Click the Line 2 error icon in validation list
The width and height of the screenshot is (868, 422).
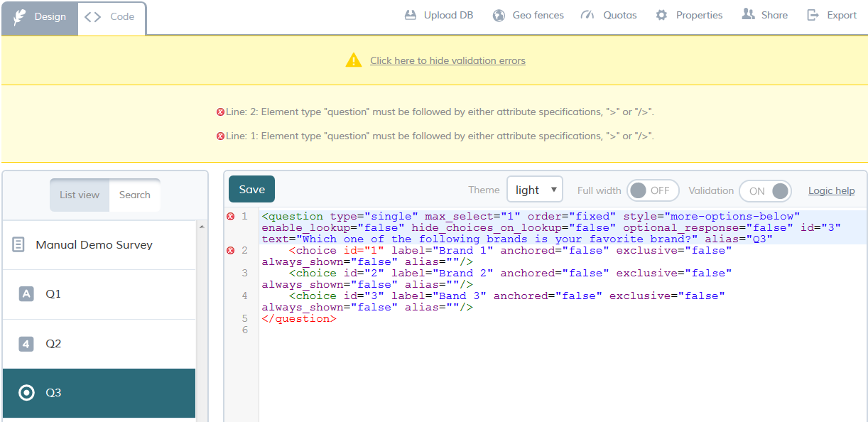click(220, 112)
